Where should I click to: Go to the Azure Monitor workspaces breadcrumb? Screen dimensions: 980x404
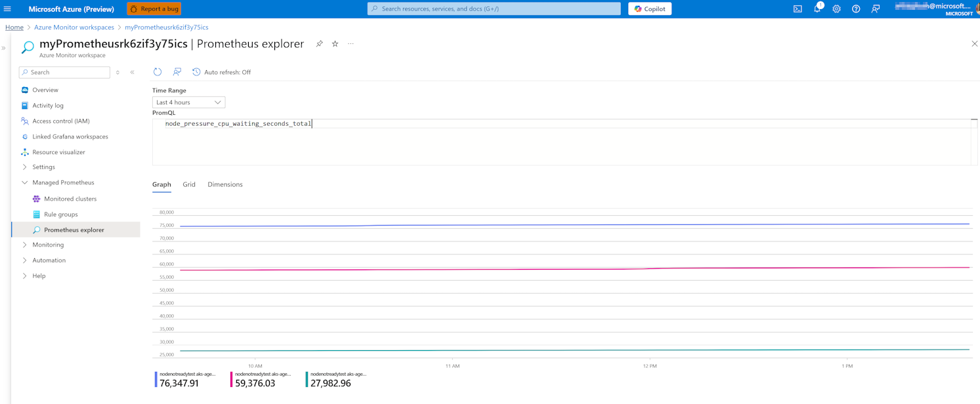point(74,28)
